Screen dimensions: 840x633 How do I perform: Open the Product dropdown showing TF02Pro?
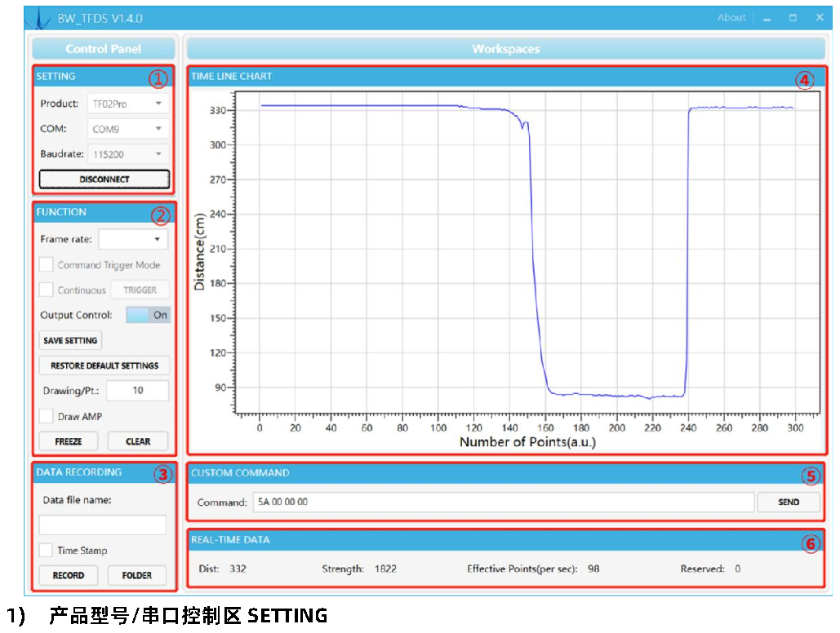[128, 104]
